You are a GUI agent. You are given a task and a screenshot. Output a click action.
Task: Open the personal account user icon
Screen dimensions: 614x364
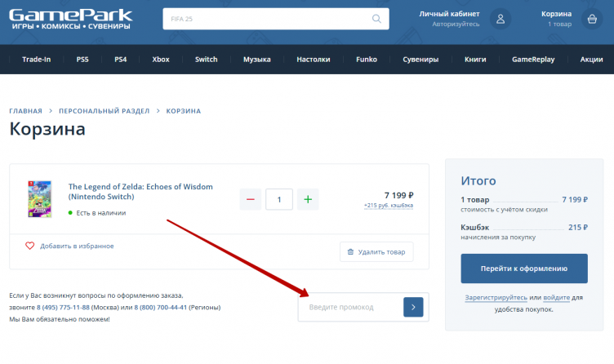coord(500,19)
